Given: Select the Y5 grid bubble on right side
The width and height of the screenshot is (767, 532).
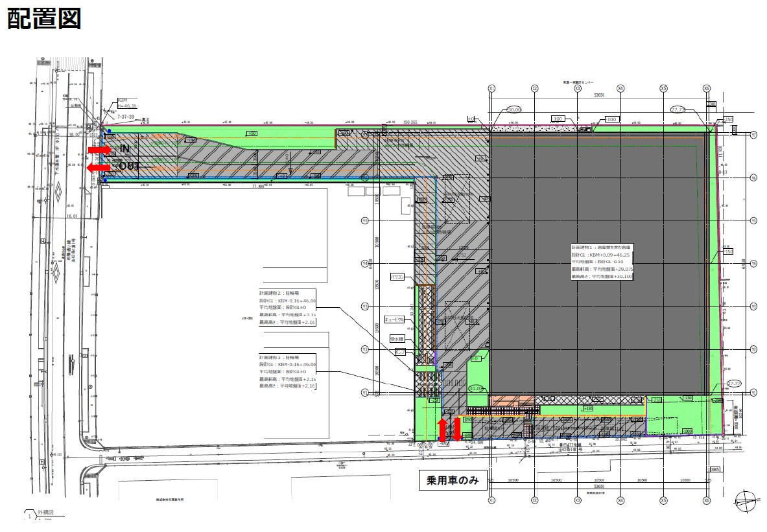Looking at the screenshot, I should pos(753,221).
